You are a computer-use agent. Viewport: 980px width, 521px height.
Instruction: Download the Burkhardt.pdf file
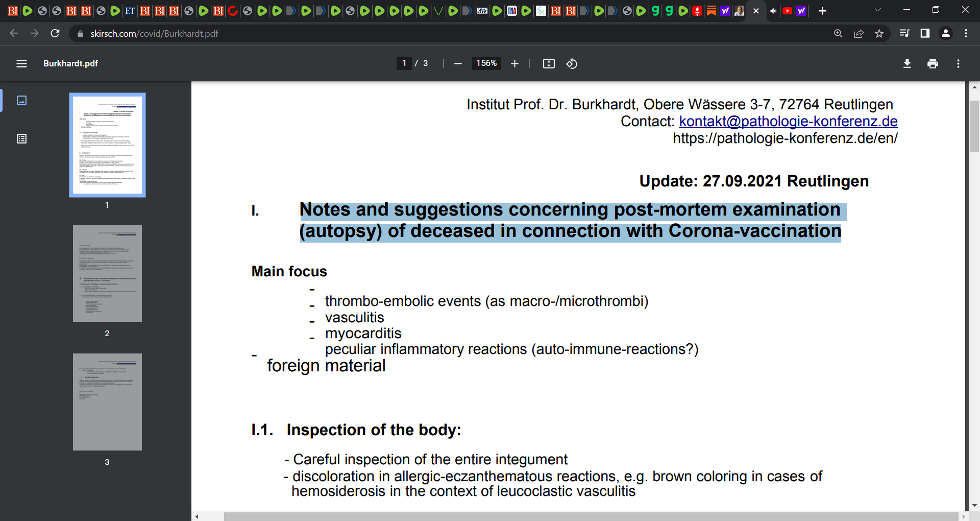click(907, 63)
